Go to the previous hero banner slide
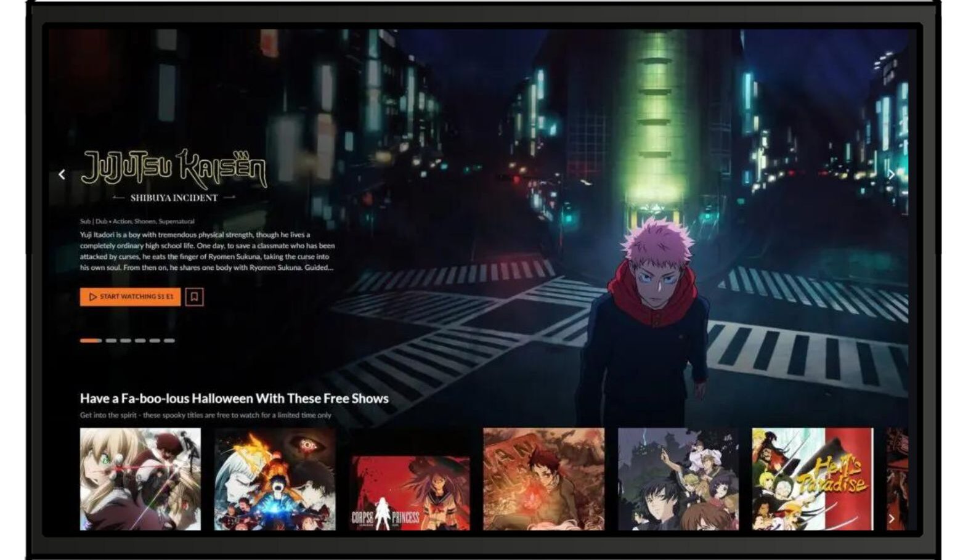Viewport: 963px width, 560px height. pyautogui.click(x=62, y=175)
